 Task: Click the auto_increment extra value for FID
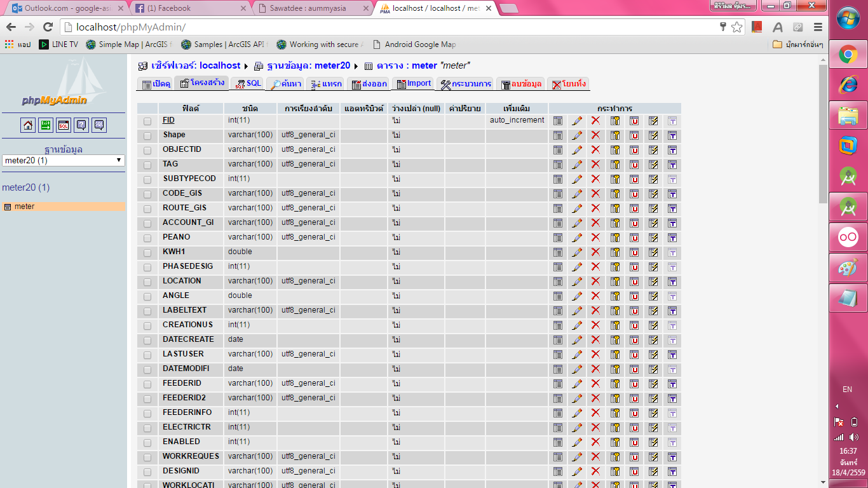(517, 120)
